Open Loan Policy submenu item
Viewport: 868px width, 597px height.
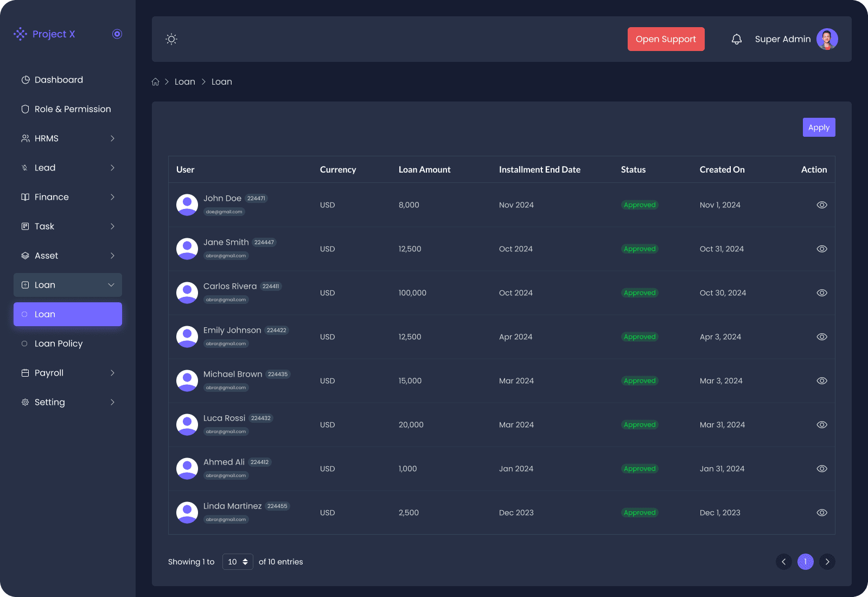[59, 344]
